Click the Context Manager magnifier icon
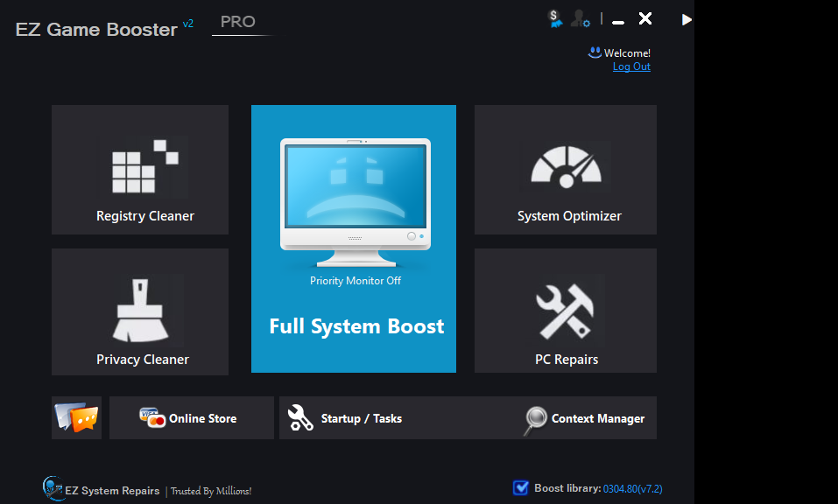The image size is (838, 504). pos(535,420)
